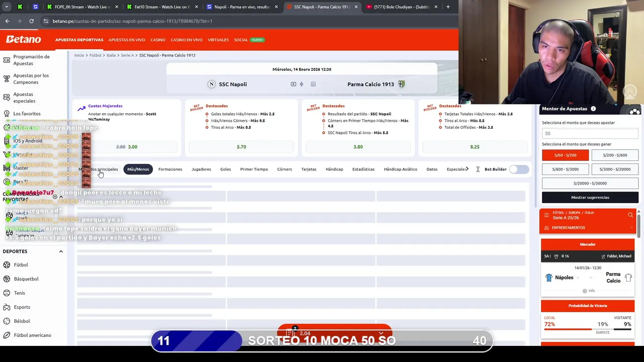Image resolution: width=644 pixels, height=362 pixels.
Task: Select the Formaciones market tab
Action: click(x=170, y=169)
